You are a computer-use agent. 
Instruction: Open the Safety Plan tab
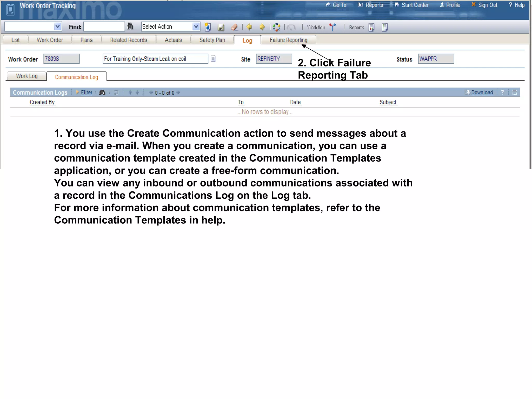coord(212,40)
